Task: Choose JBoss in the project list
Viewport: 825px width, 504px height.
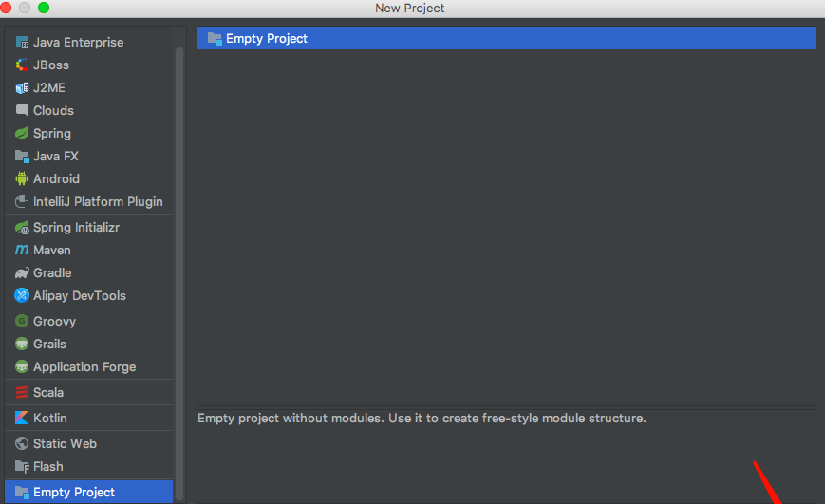Action: (88, 65)
